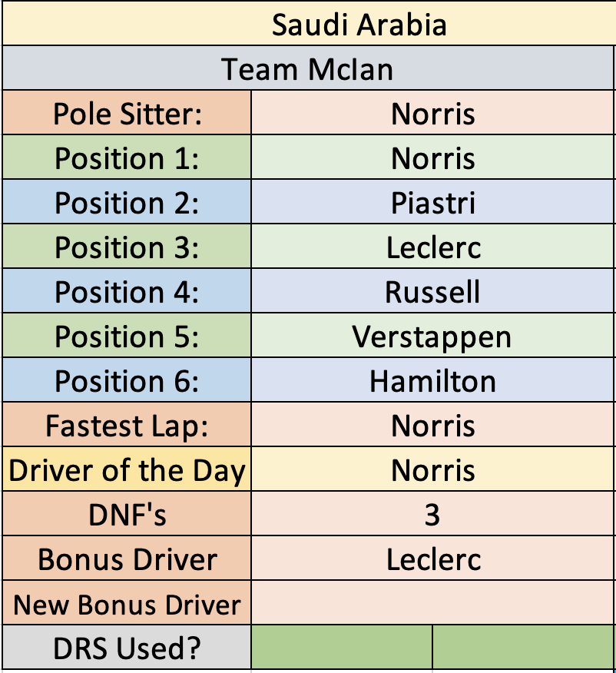Click the DNF's value cell showing 3

[432, 515]
